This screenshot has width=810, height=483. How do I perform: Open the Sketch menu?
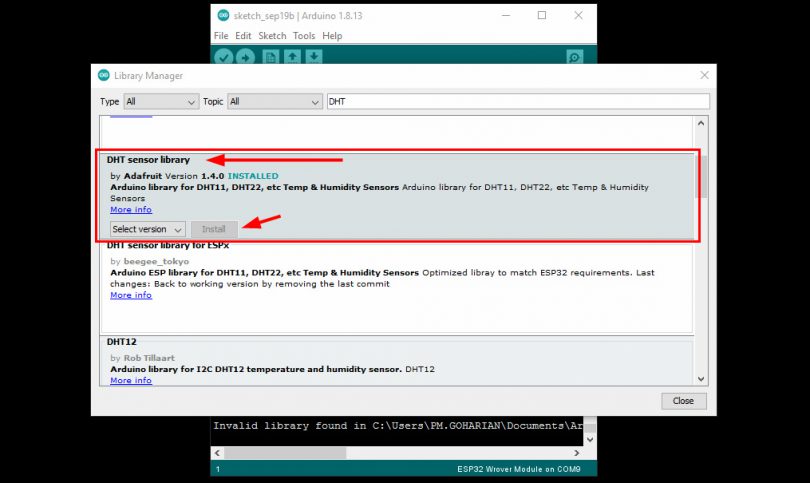click(x=272, y=36)
